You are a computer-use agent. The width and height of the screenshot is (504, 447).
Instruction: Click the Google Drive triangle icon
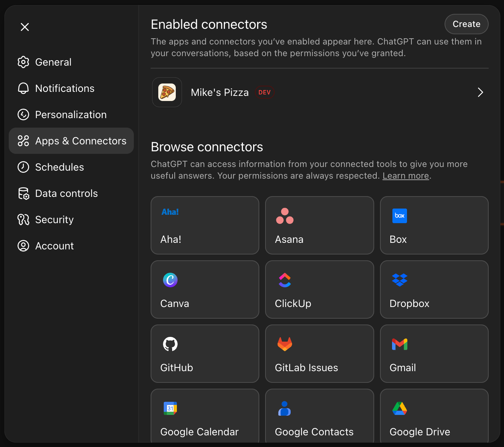(x=399, y=408)
